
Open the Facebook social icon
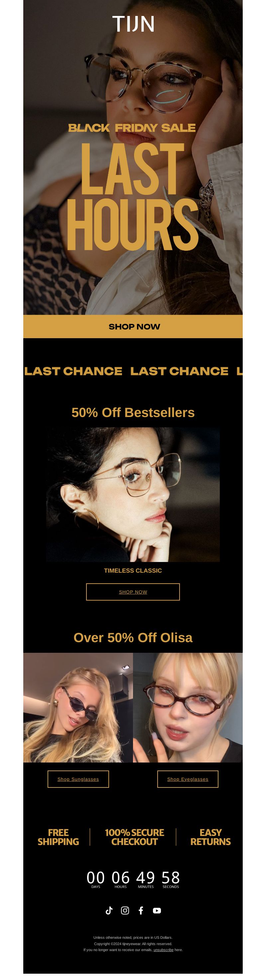141,910
